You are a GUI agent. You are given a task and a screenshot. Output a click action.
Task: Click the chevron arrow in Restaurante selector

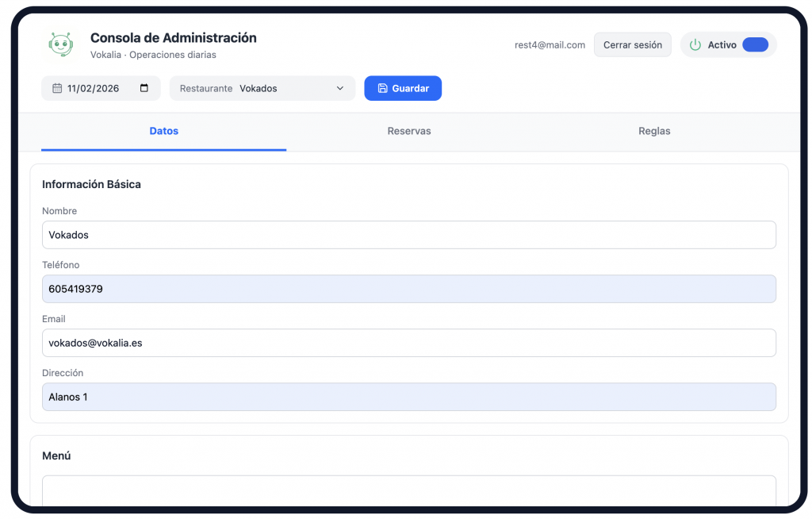click(x=340, y=88)
